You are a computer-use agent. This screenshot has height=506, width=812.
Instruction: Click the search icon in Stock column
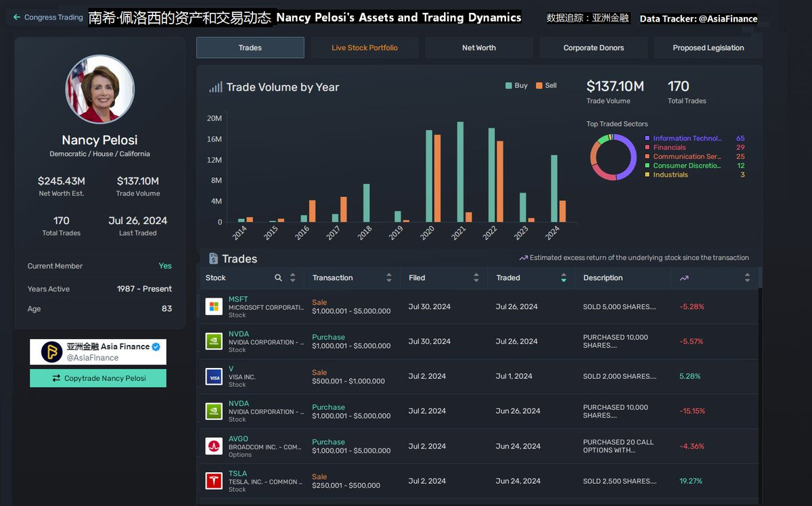click(278, 278)
